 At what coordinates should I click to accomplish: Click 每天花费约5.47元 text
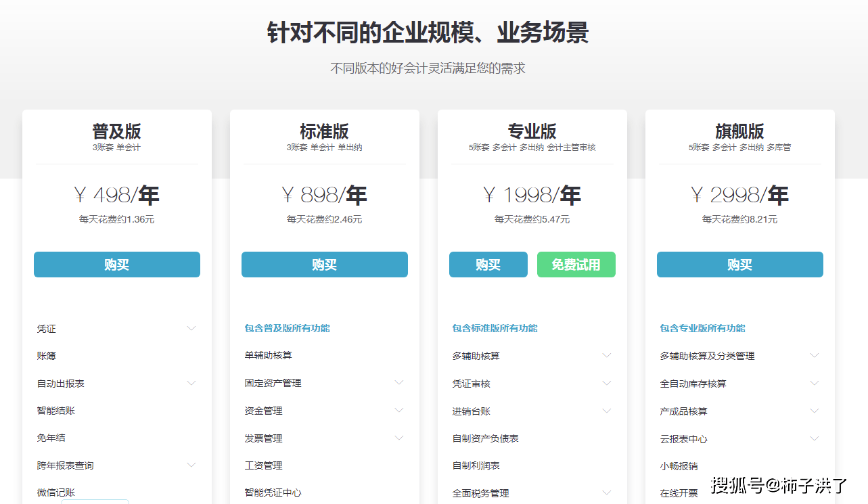(532, 219)
